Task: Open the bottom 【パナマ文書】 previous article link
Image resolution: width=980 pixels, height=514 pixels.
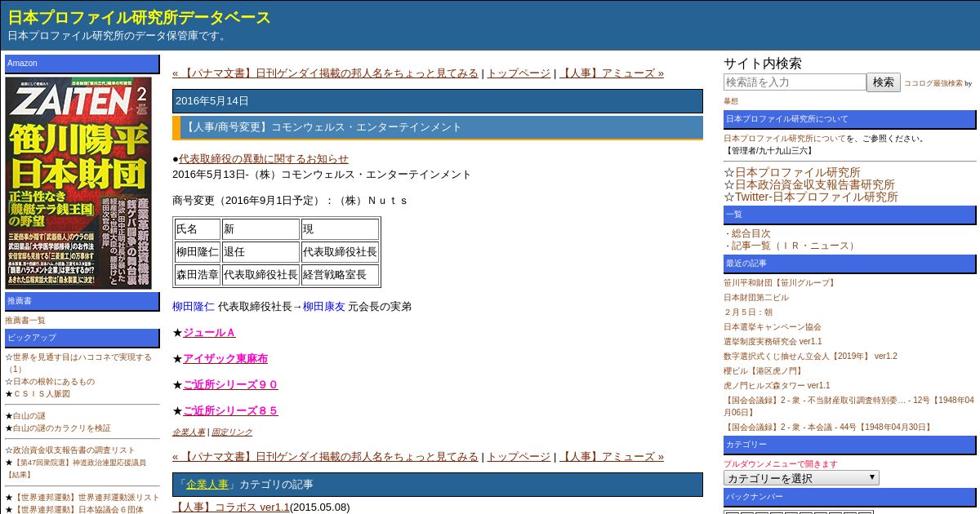Action: click(325, 456)
